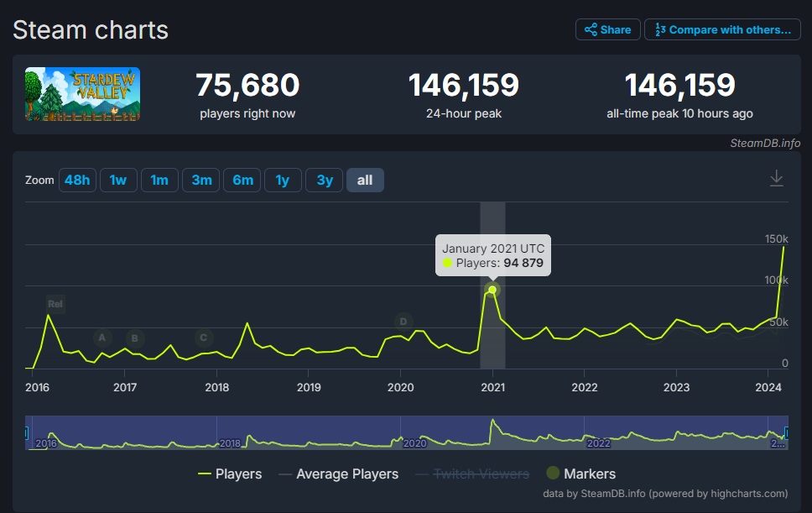This screenshot has width=812, height=513.
Task: Click the SteamDB.info credit link
Action: click(x=765, y=143)
